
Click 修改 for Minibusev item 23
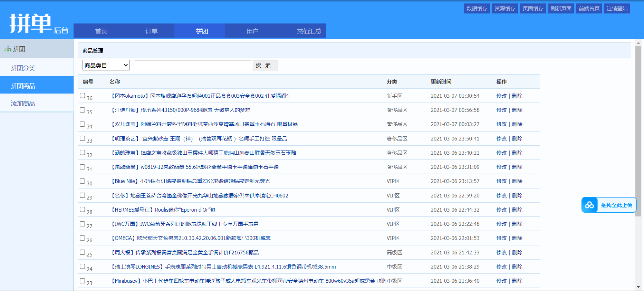tap(501, 281)
